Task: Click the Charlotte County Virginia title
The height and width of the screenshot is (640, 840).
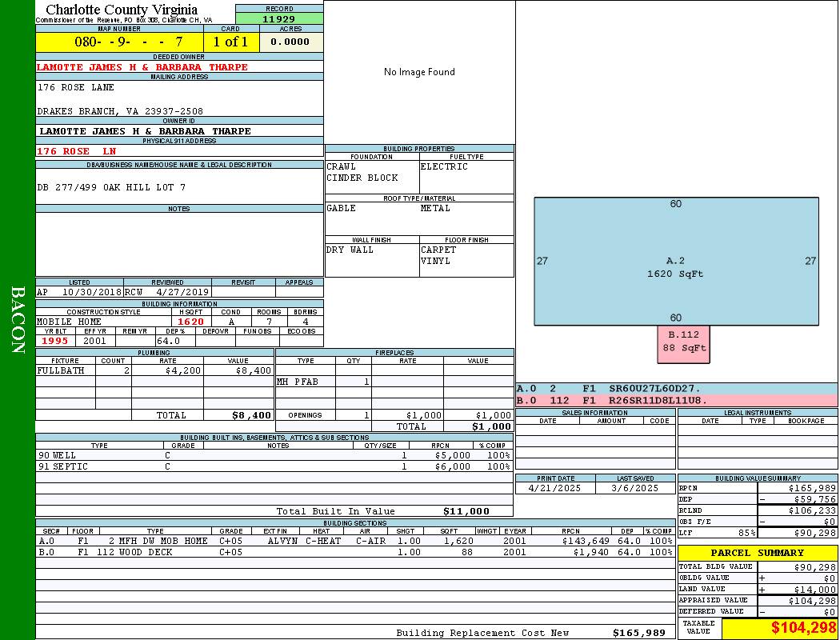Action: click(x=122, y=10)
